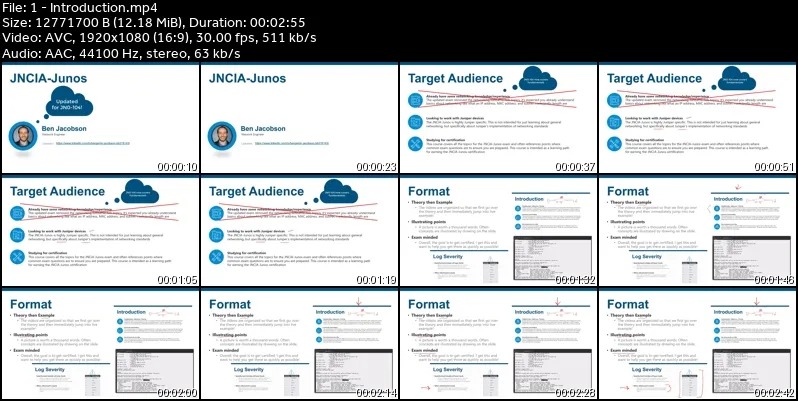Select the Format frame at 00:02:42

click(x=697, y=344)
